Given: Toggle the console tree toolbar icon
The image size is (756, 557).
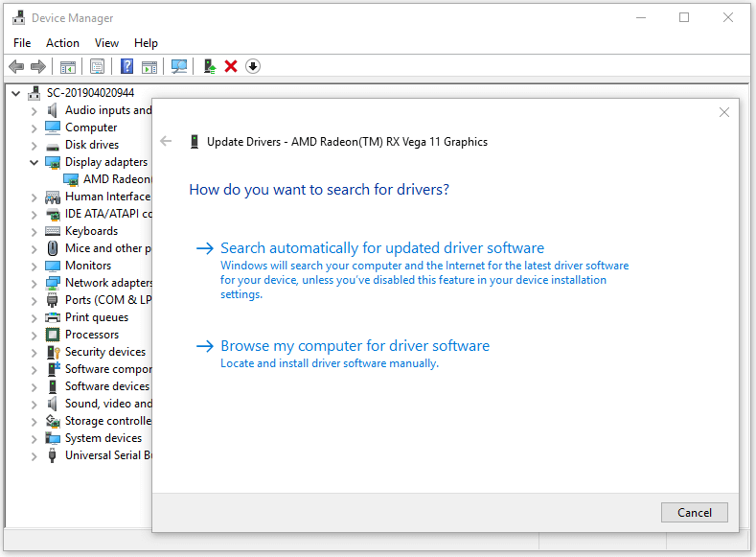Looking at the screenshot, I should point(68,66).
